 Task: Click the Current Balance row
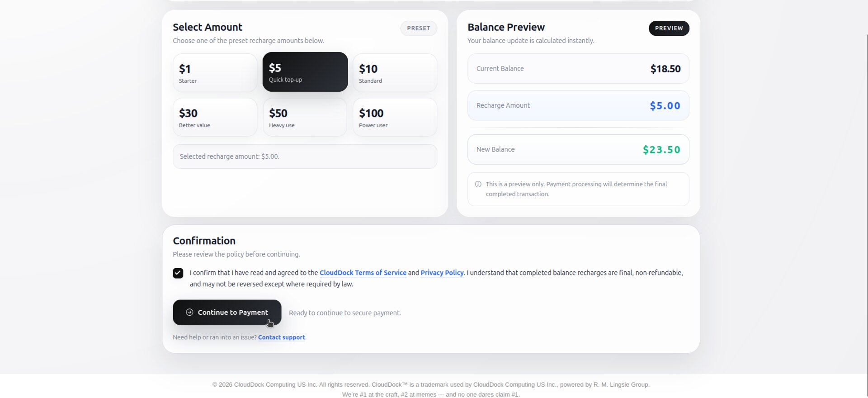click(578, 69)
